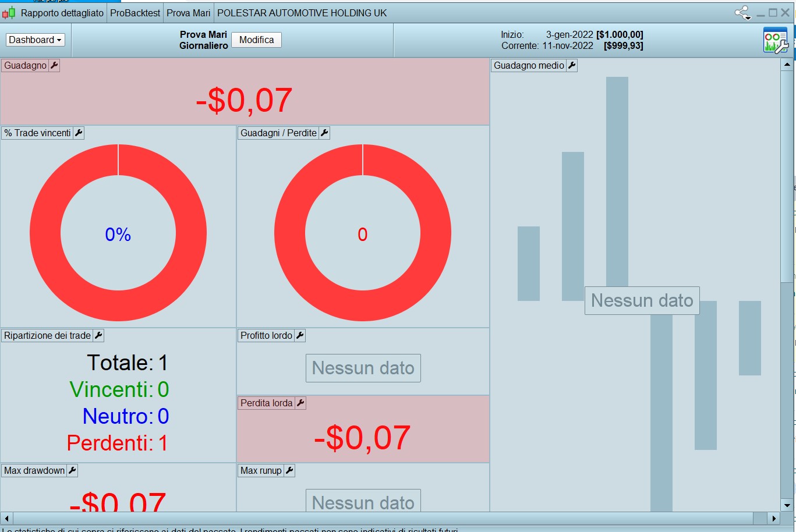Click the -$0,07 value in Guadagno panel
The image size is (796, 532).
click(244, 100)
